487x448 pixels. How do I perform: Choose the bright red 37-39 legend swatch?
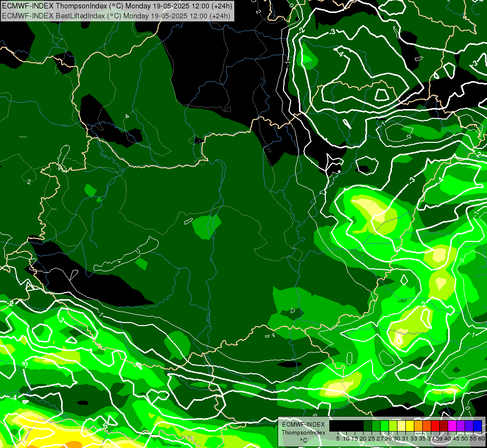[435, 426]
